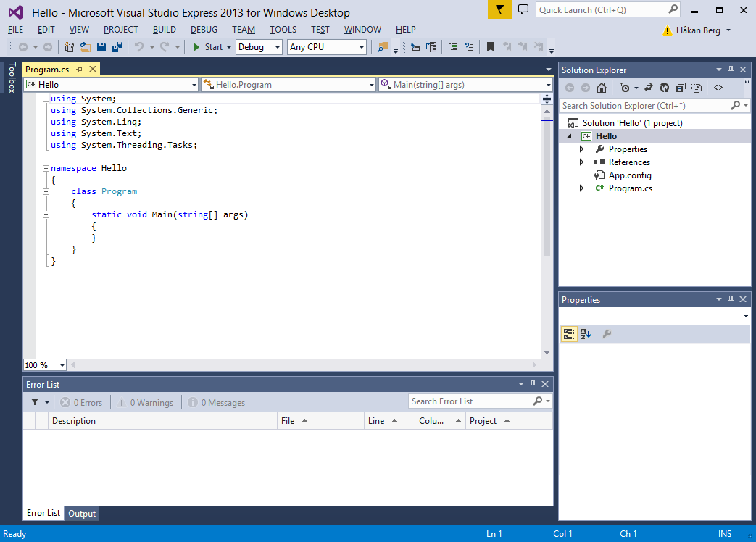756x542 pixels.
Task: Comment out the selected lines icon
Action: [x=453, y=46]
